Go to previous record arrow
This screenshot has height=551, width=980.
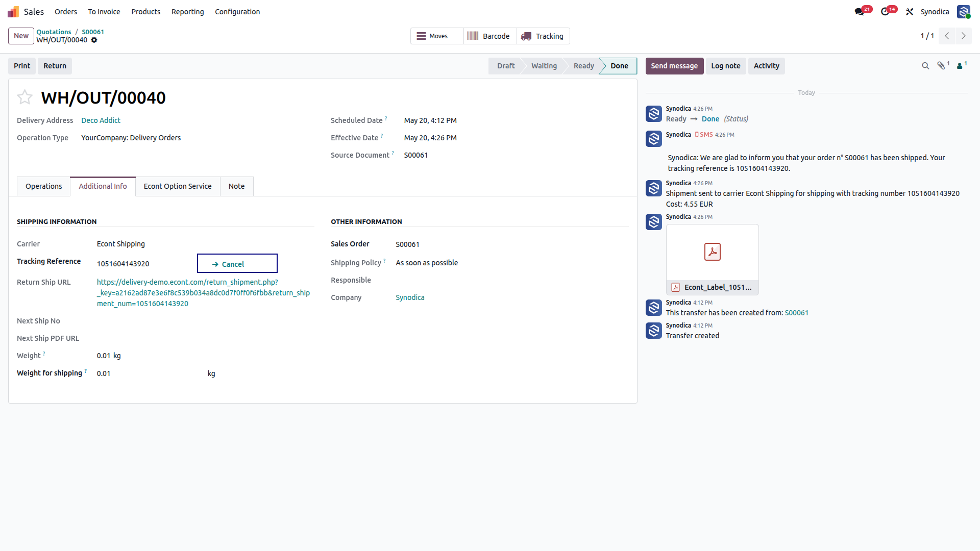pyautogui.click(x=947, y=36)
